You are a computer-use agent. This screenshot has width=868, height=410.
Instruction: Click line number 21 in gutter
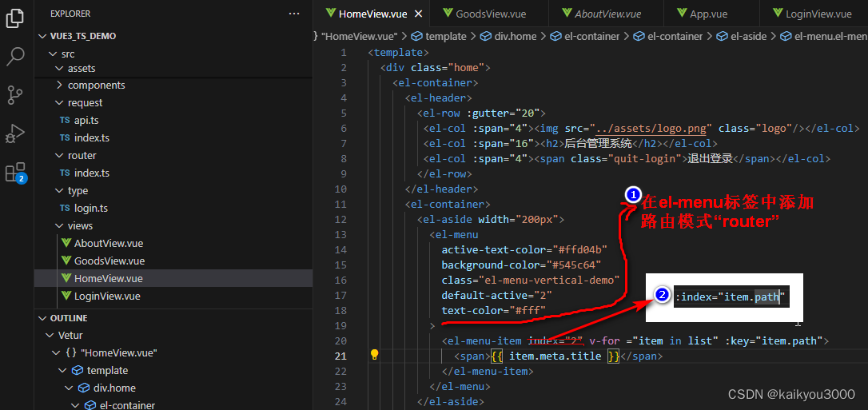click(340, 356)
